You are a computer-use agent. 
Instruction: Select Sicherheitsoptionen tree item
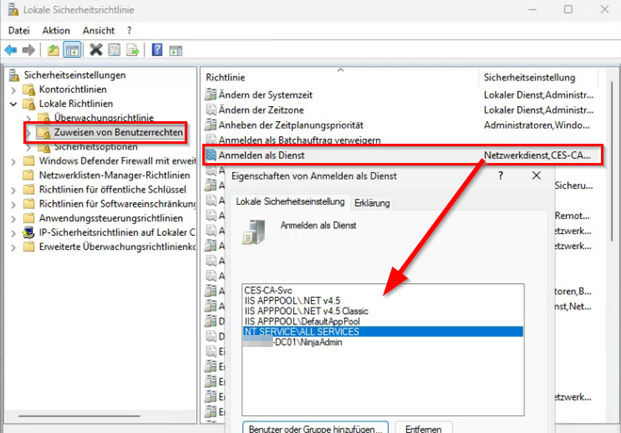96,147
